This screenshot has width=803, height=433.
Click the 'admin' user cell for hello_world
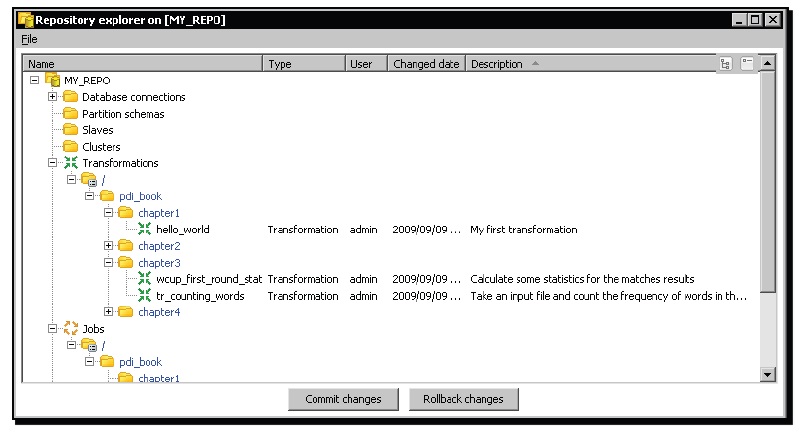click(x=364, y=229)
